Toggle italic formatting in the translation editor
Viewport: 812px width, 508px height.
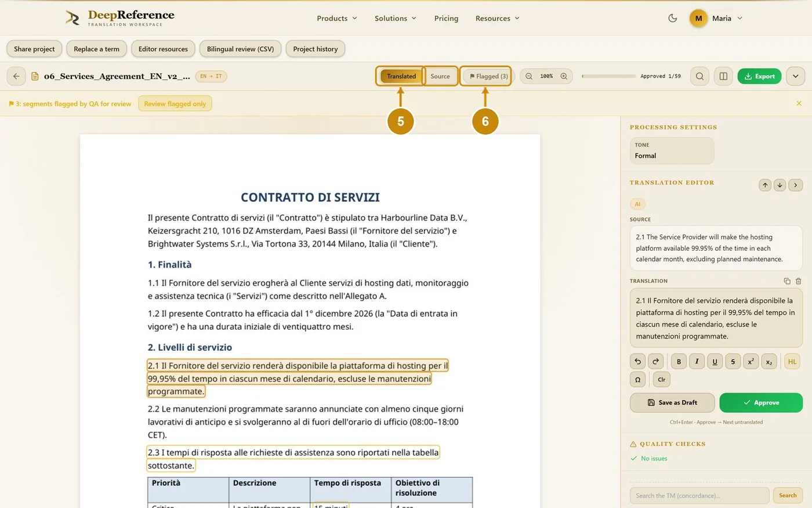pos(697,362)
